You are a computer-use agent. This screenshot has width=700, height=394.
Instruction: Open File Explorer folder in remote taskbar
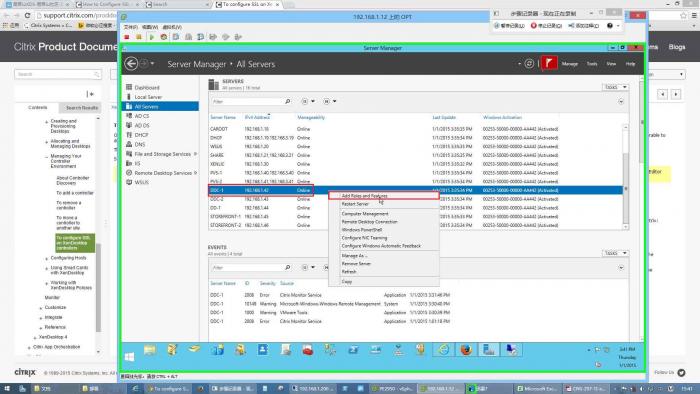pos(150,350)
